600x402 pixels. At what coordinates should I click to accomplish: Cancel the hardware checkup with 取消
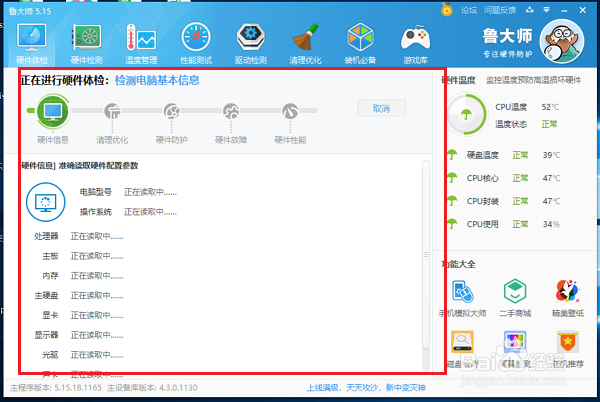381,108
